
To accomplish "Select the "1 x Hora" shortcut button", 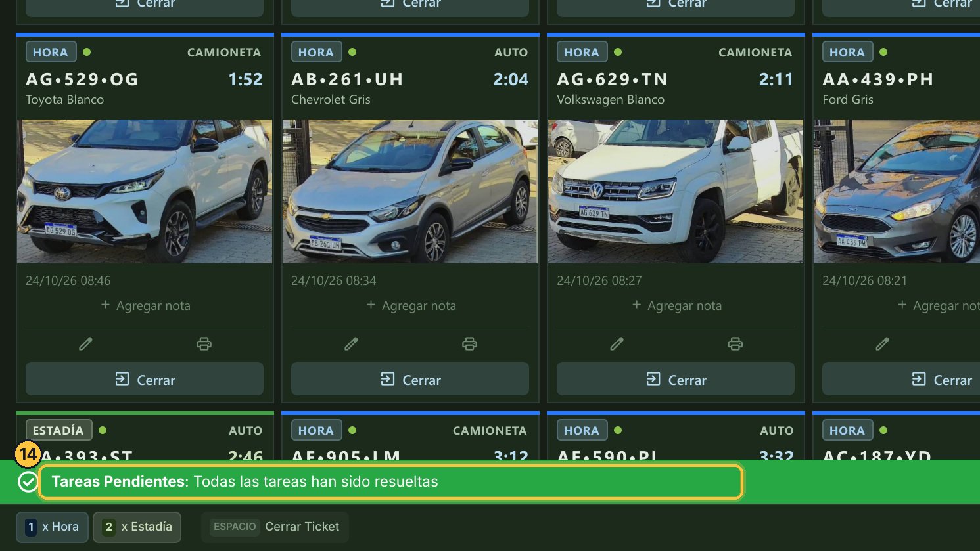I will 52,527.
